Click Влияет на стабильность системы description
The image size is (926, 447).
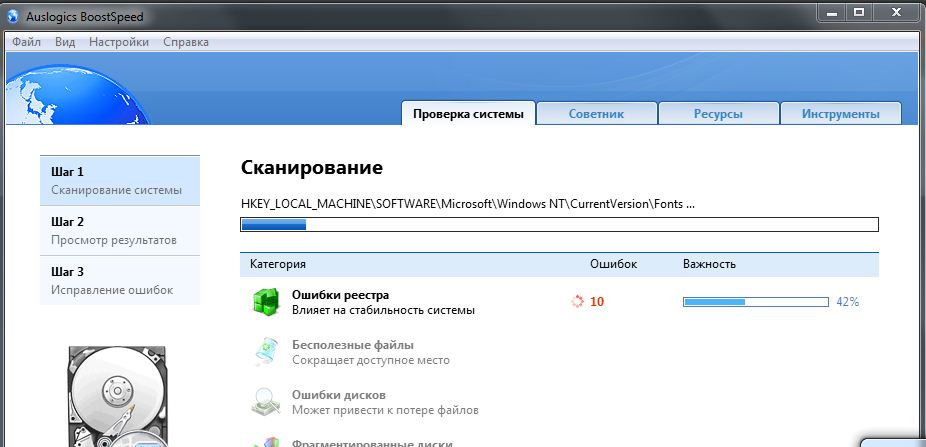[383, 310]
